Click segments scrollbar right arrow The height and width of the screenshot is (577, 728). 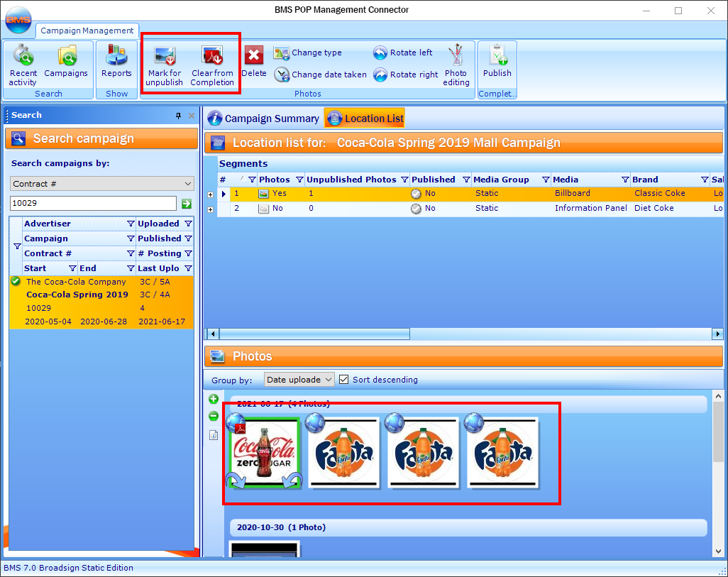pyautogui.click(x=718, y=334)
